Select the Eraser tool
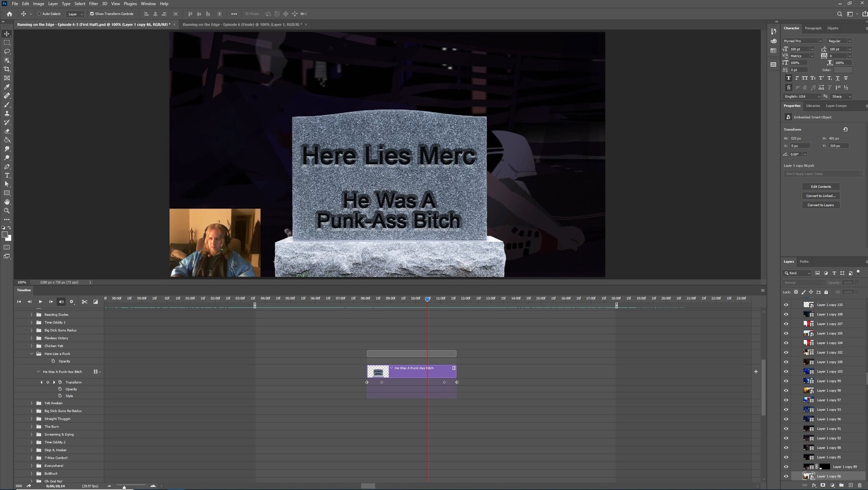Viewport: 868px width, 490px height. [7, 131]
